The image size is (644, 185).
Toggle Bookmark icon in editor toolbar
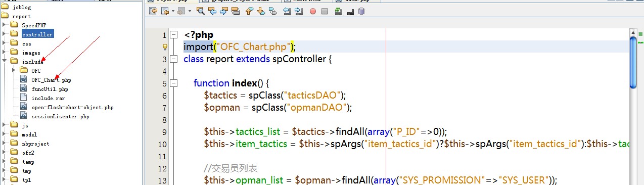tap(272, 11)
